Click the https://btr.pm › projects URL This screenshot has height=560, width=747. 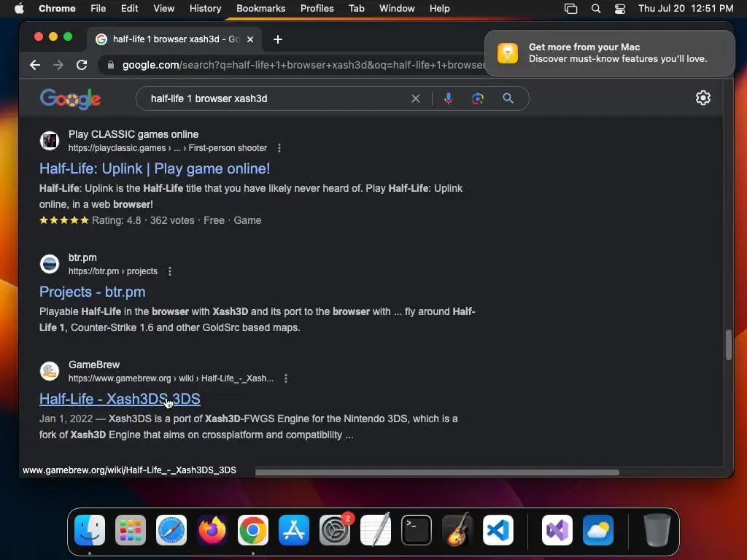point(113,271)
